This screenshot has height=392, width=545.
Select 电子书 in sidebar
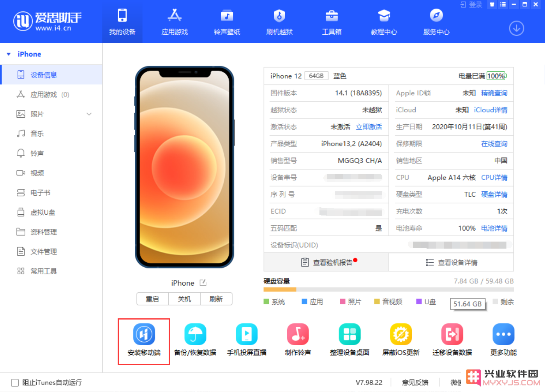click(x=51, y=193)
